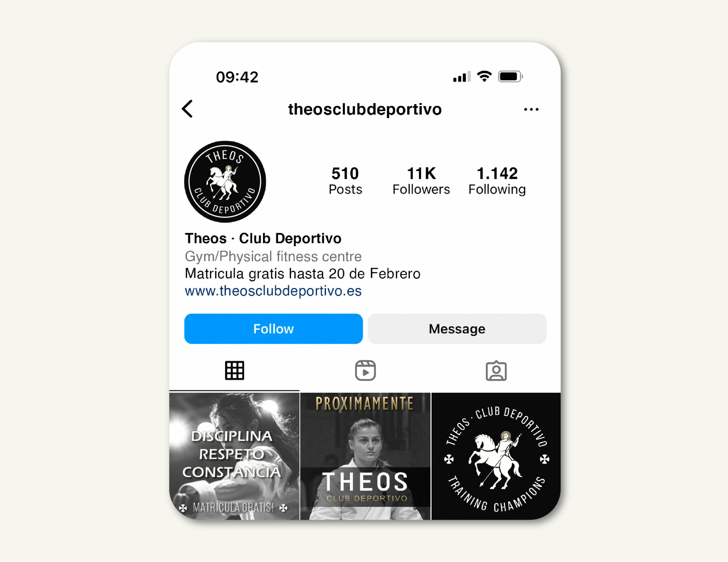Open the three-dot more options menu
The height and width of the screenshot is (562, 728).
pos(531,109)
